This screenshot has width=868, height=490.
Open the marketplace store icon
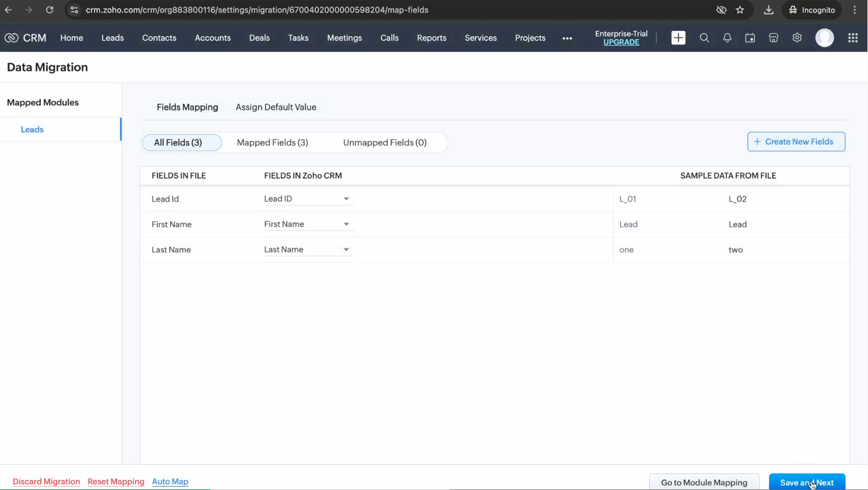773,38
